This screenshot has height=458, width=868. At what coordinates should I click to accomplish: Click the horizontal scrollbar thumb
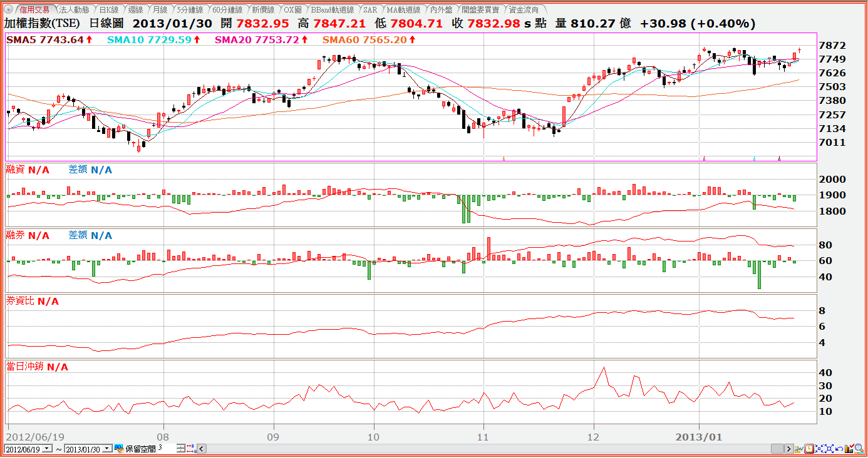click(x=777, y=449)
